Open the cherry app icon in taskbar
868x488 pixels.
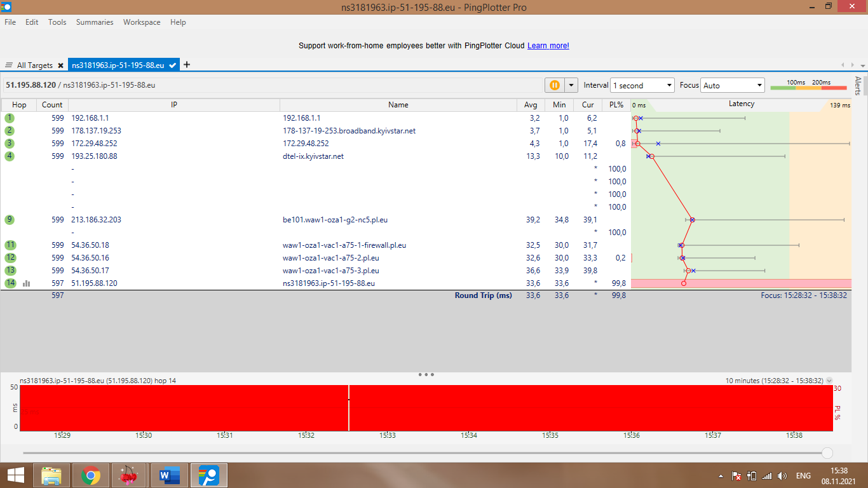(129, 475)
